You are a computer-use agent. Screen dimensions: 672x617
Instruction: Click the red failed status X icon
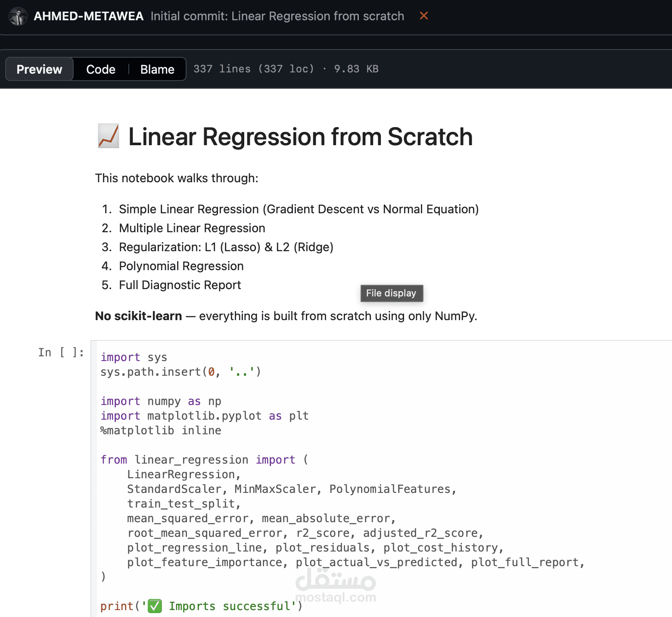[424, 16]
